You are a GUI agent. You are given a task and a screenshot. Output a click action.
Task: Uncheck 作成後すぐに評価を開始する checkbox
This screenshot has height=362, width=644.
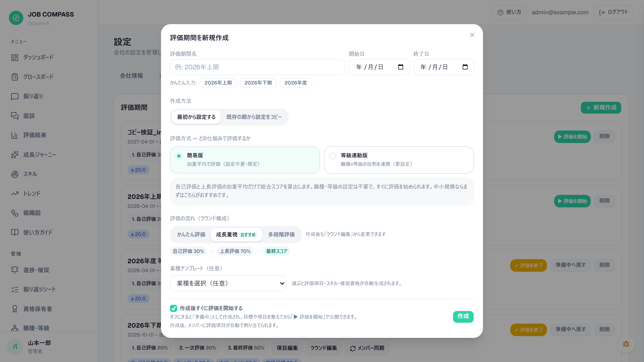174,308
